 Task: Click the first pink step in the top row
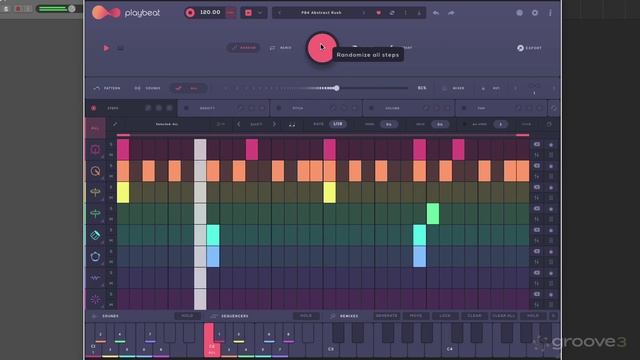(123, 149)
